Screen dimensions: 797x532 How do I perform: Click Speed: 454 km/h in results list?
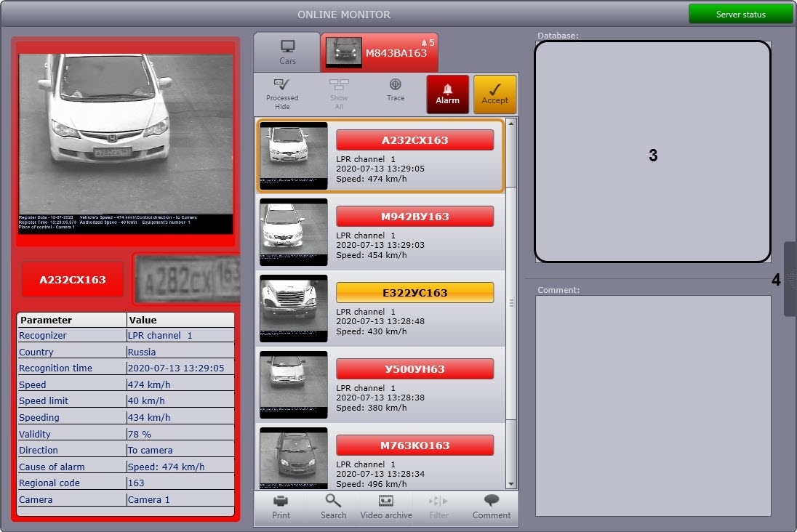pyautogui.click(x=371, y=255)
